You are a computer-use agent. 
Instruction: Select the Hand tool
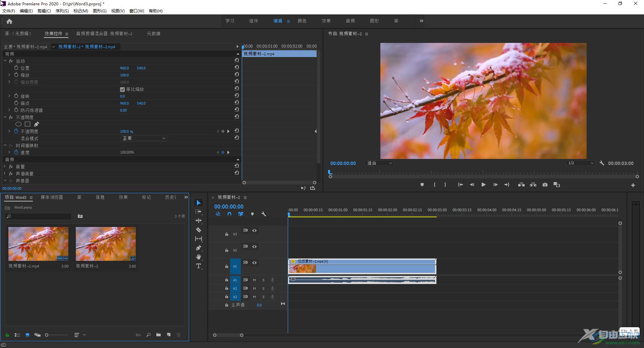pyautogui.click(x=199, y=257)
